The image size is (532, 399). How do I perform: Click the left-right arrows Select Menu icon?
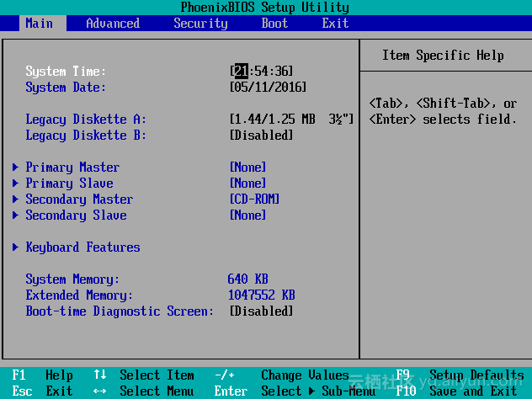click(99, 391)
